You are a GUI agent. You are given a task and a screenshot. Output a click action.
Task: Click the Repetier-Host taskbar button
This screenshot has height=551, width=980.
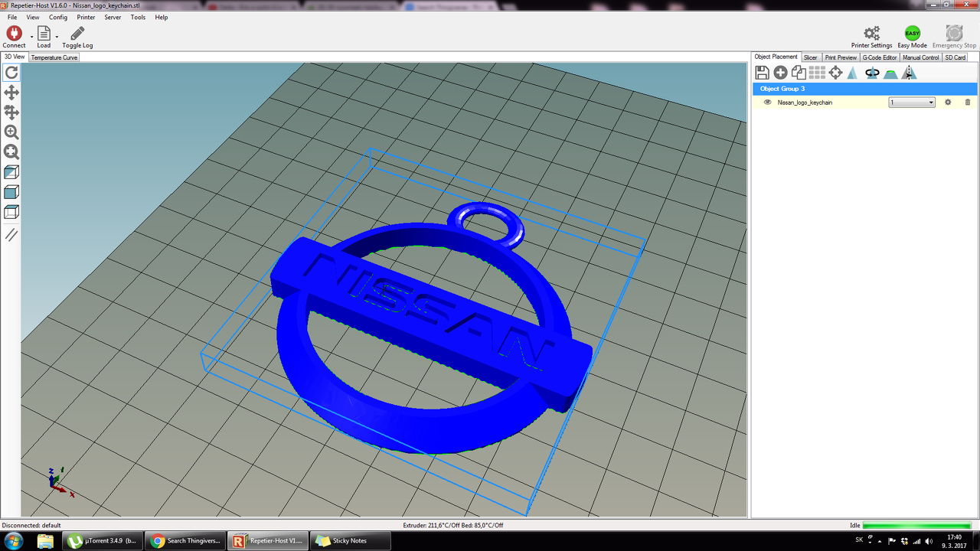coord(268,541)
